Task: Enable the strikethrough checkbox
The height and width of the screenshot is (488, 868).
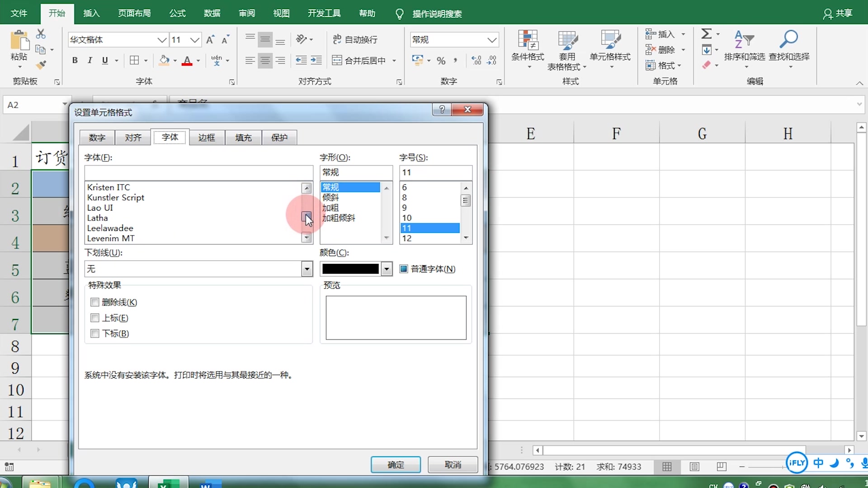Action: (x=95, y=302)
